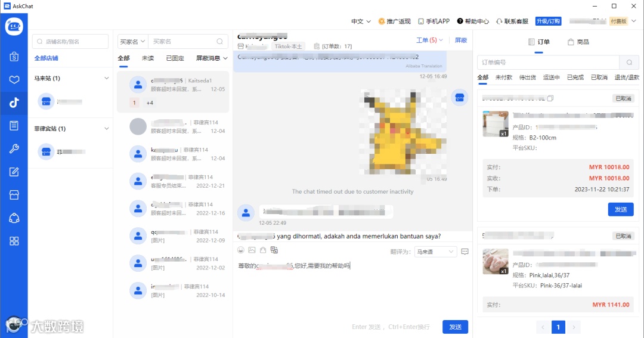Insert an emoji in the chat toolbar

pyautogui.click(x=241, y=250)
